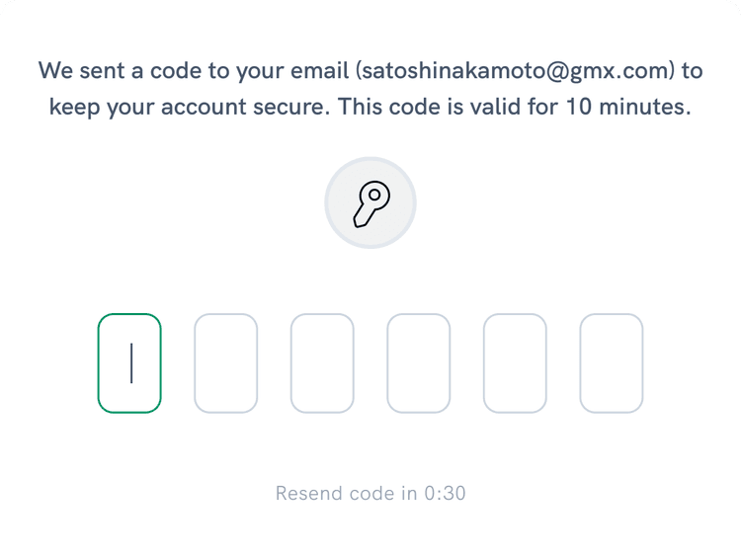The width and height of the screenshot is (741, 560).
Task: Click the "keep your account secure" text
Action: click(188, 107)
